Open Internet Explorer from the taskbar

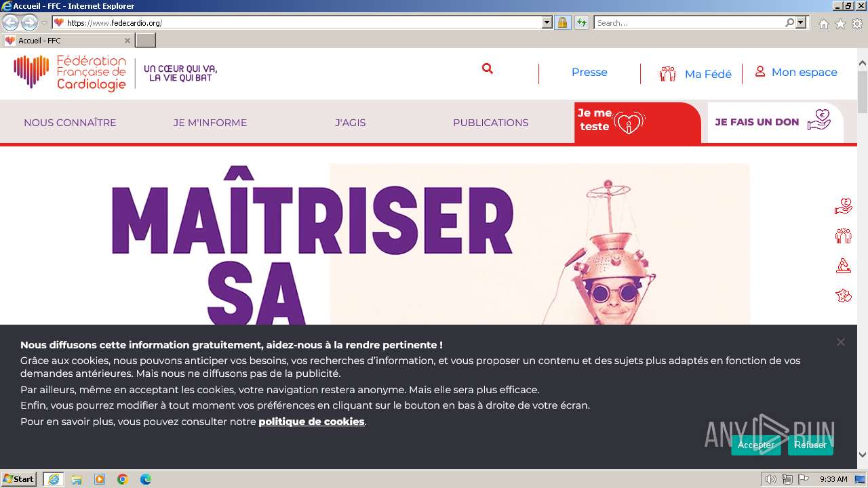point(54,479)
